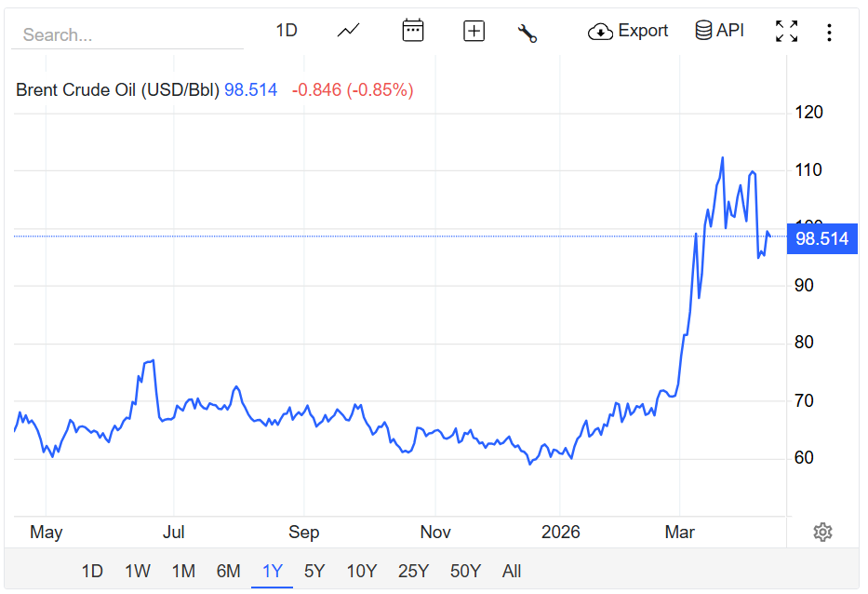This screenshot has height=594, width=868.
Task: Open the three-dot more options menu
Action: click(829, 33)
